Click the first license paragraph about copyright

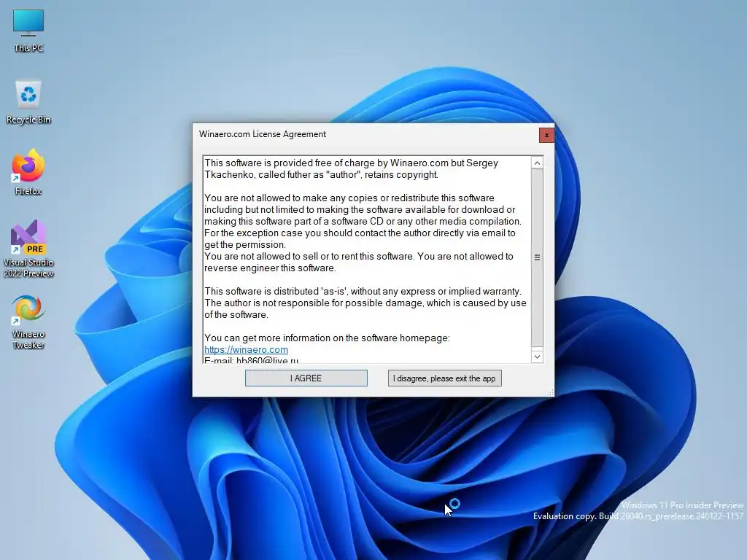pyautogui.click(x=351, y=168)
